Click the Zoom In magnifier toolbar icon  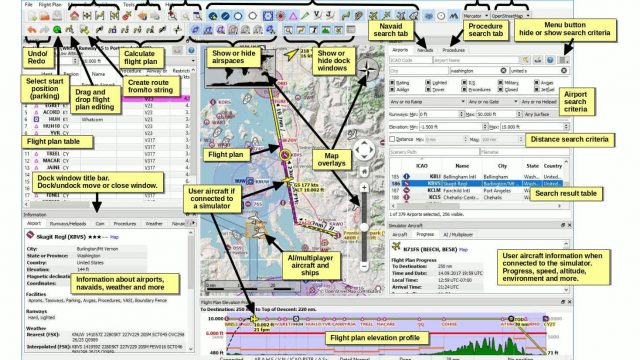click(172, 16)
